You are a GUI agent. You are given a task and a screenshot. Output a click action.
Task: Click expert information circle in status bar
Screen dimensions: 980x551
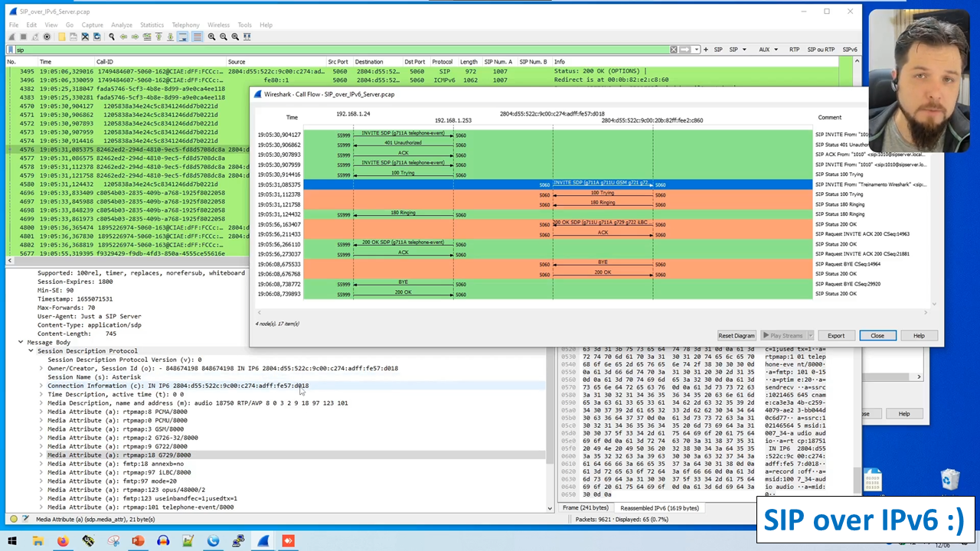[x=13, y=520]
